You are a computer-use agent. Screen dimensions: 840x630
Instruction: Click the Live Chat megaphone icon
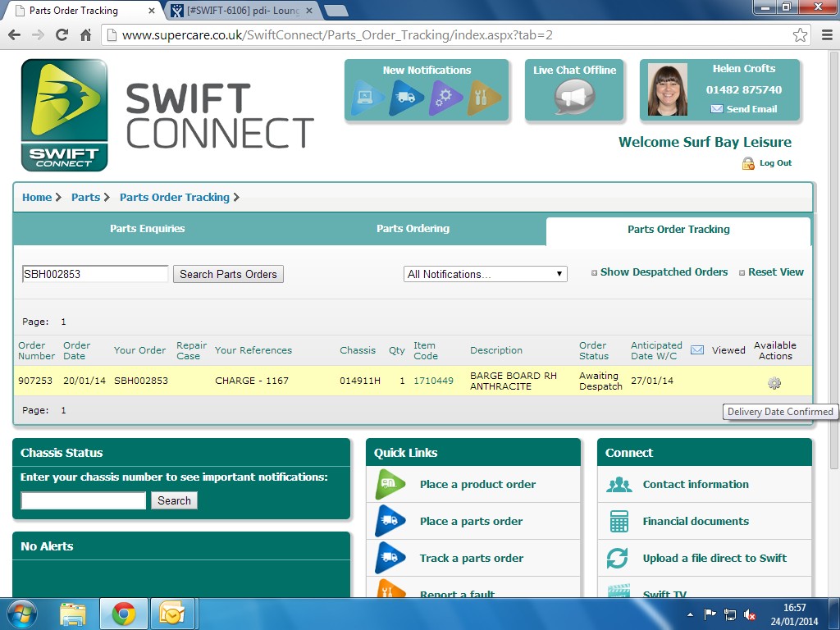click(x=574, y=99)
